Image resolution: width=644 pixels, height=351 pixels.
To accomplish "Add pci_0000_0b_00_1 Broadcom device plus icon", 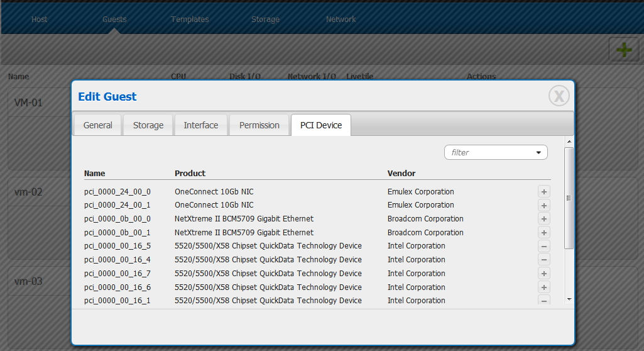I will 544,233.
